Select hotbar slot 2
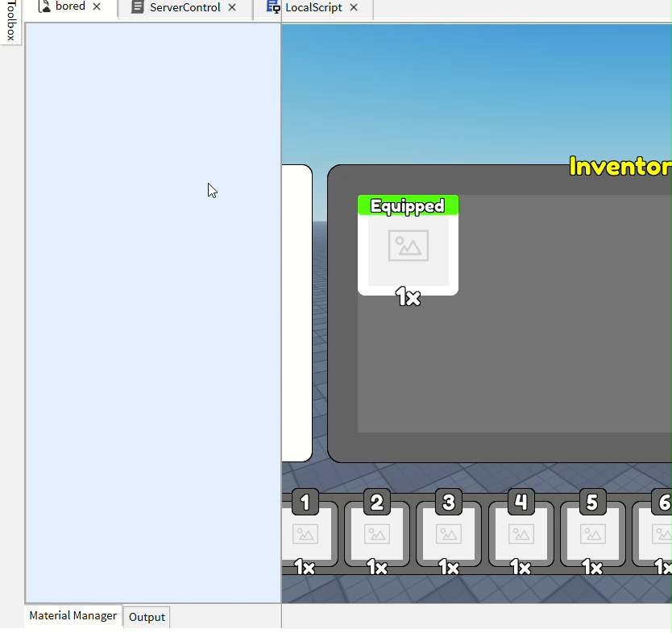Viewport: 672px width, 633px height. (x=378, y=534)
